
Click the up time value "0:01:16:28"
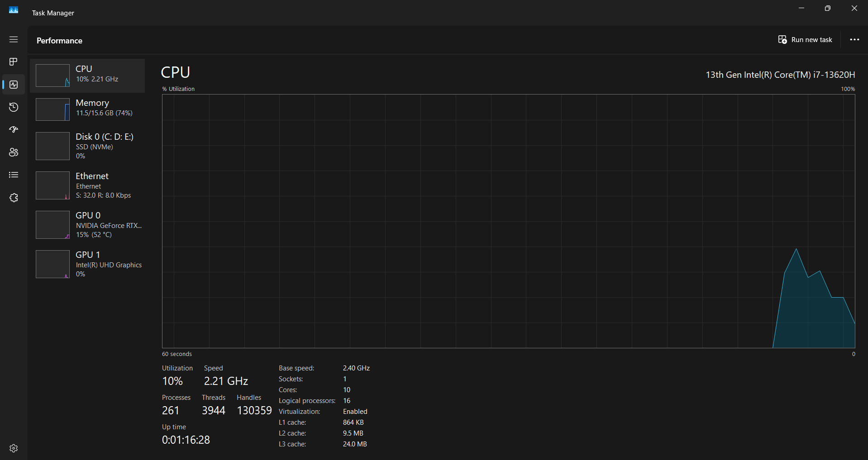(x=186, y=440)
